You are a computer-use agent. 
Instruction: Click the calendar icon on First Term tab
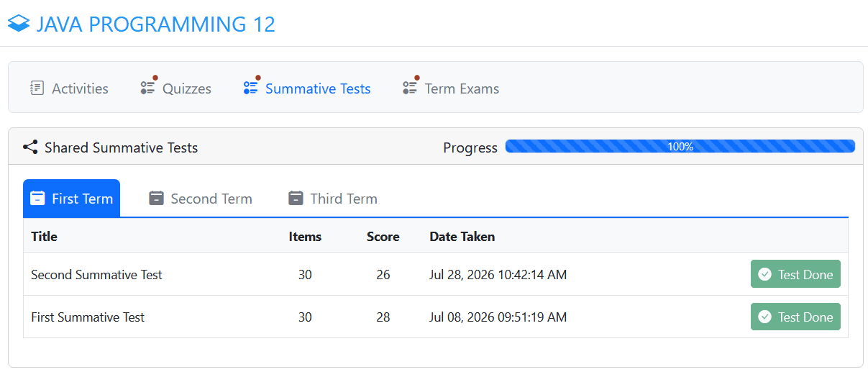coord(37,199)
